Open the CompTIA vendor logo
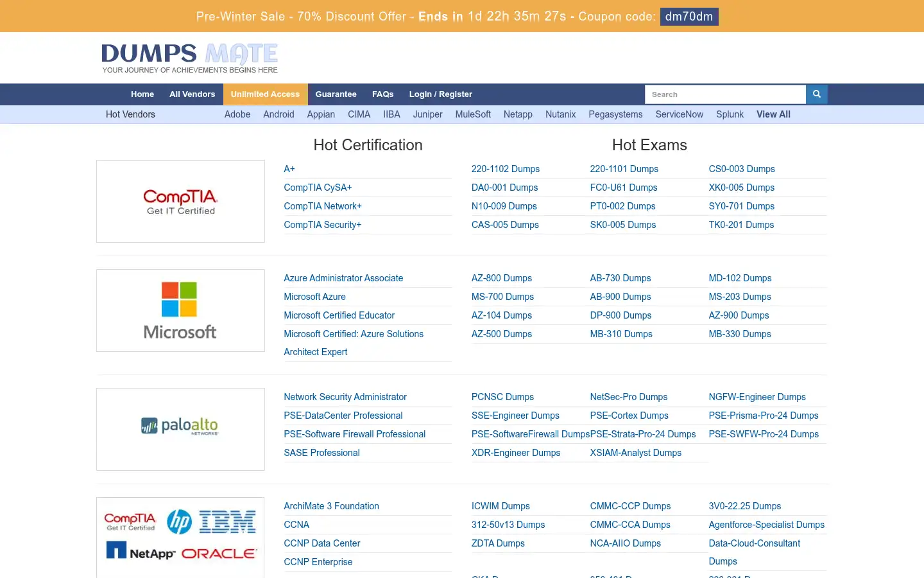Image resolution: width=924 pixels, height=578 pixels. tap(180, 201)
